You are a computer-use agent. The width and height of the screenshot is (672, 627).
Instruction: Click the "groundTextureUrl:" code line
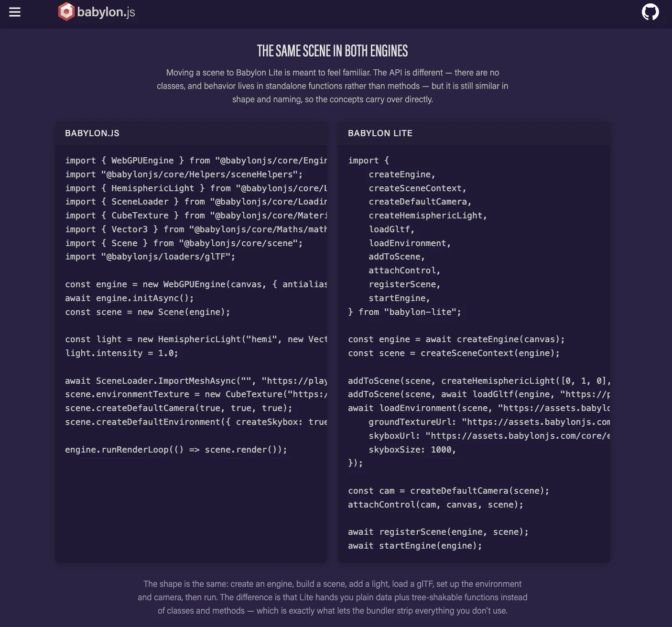coord(489,422)
